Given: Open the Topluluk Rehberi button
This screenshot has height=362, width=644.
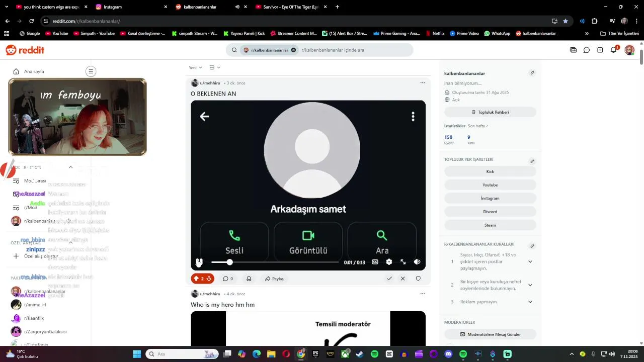Looking at the screenshot, I should [490, 112].
